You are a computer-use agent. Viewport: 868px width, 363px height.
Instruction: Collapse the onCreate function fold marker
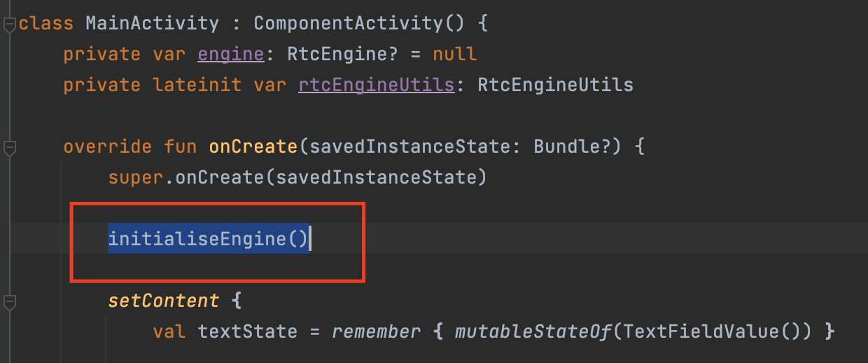[9, 149]
